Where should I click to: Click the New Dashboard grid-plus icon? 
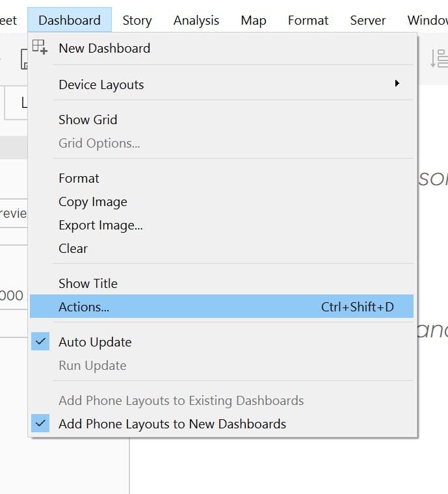[40, 47]
